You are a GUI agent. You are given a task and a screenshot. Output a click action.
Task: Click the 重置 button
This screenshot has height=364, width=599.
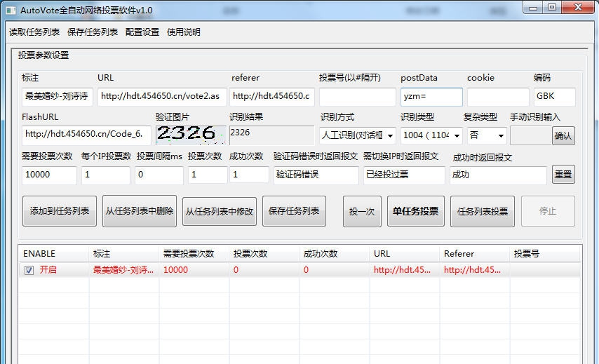[x=563, y=175]
